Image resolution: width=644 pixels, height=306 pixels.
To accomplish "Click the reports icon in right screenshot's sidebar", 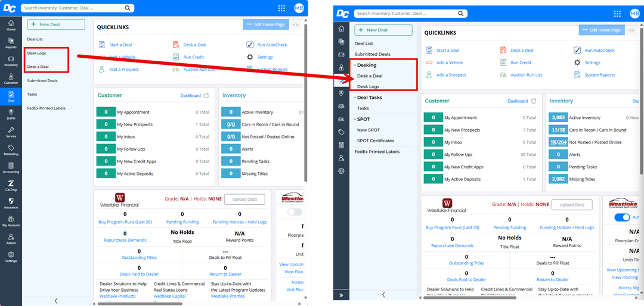I will (x=341, y=42).
